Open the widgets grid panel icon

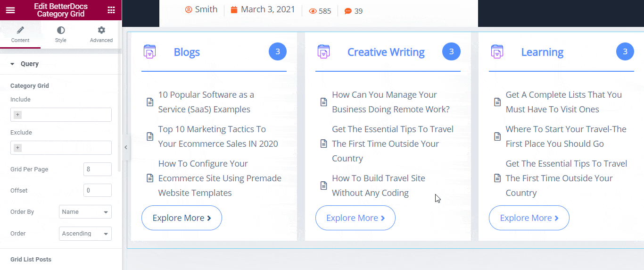pos(111,10)
